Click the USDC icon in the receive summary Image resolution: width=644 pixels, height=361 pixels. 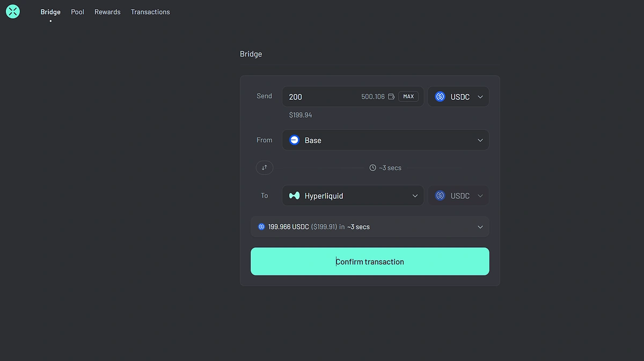(261, 227)
